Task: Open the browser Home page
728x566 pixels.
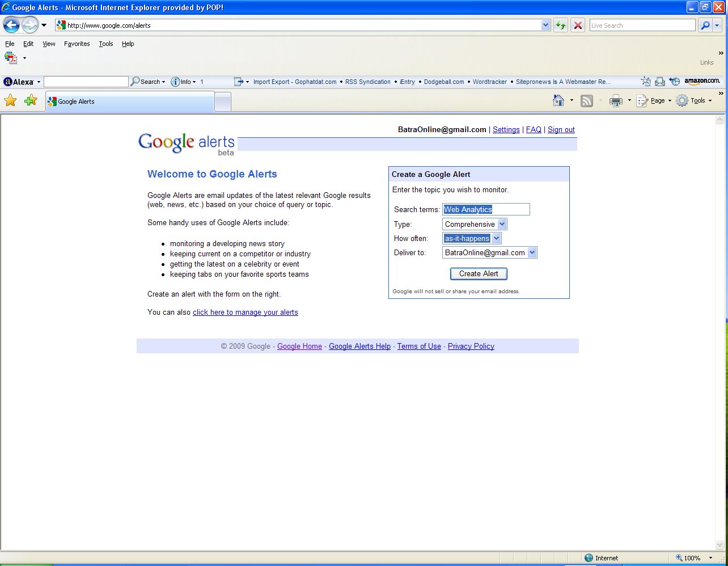Action: (557, 100)
